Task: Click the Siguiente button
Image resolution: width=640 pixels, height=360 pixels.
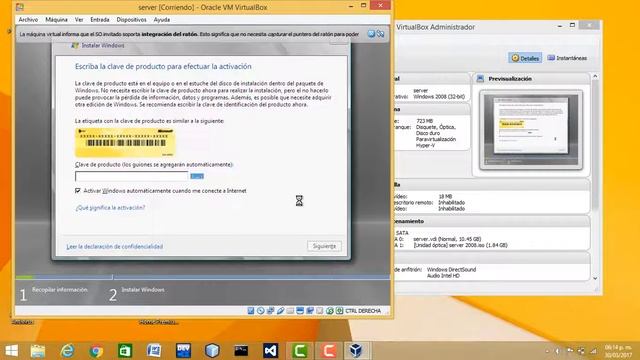Action: pyautogui.click(x=324, y=246)
